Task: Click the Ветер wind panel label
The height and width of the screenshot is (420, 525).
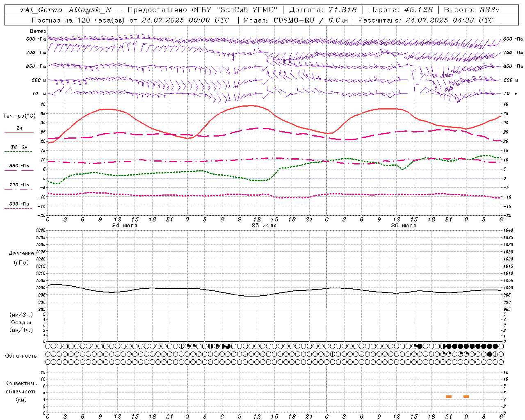Action: [x=38, y=31]
